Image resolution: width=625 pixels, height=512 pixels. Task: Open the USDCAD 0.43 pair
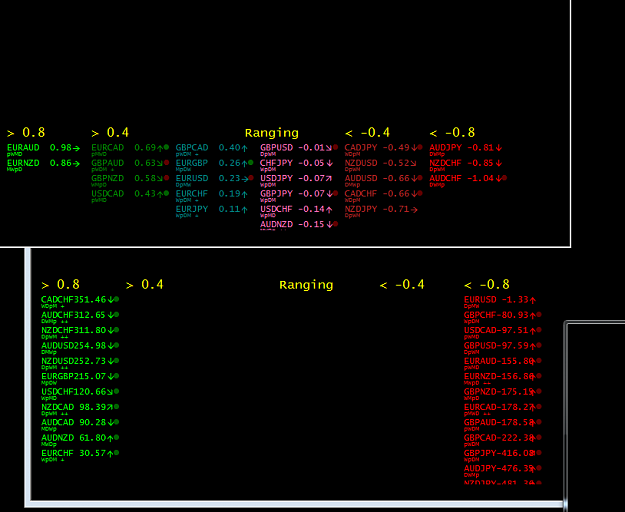(130, 194)
